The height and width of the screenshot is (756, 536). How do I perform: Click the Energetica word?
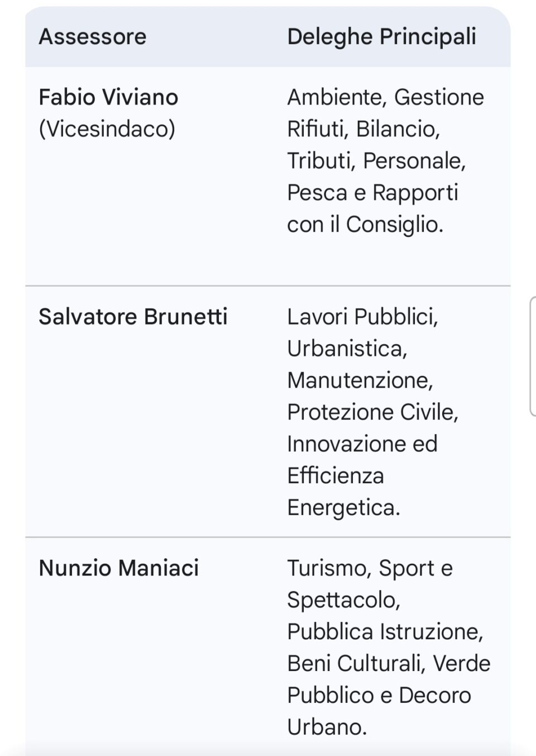tap(343, 508)
